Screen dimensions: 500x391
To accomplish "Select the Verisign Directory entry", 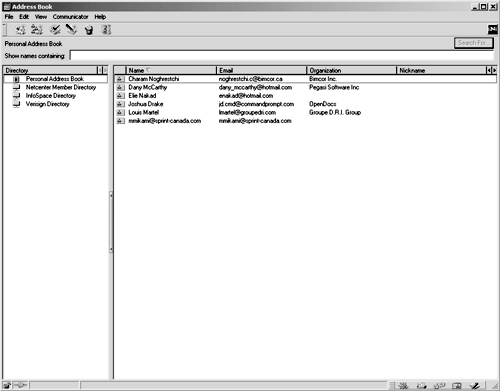I will (x=48, y=104).
